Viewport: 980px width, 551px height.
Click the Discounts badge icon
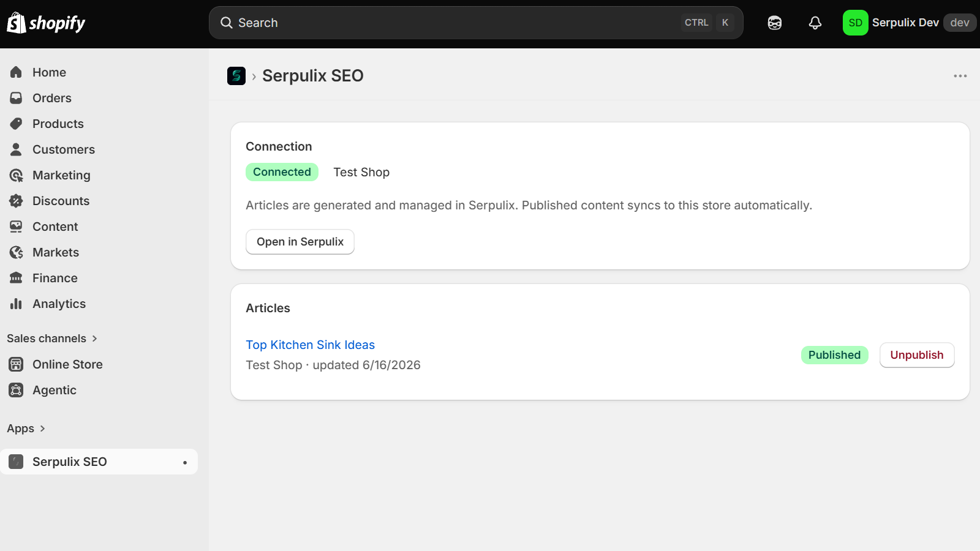[17, 201]
